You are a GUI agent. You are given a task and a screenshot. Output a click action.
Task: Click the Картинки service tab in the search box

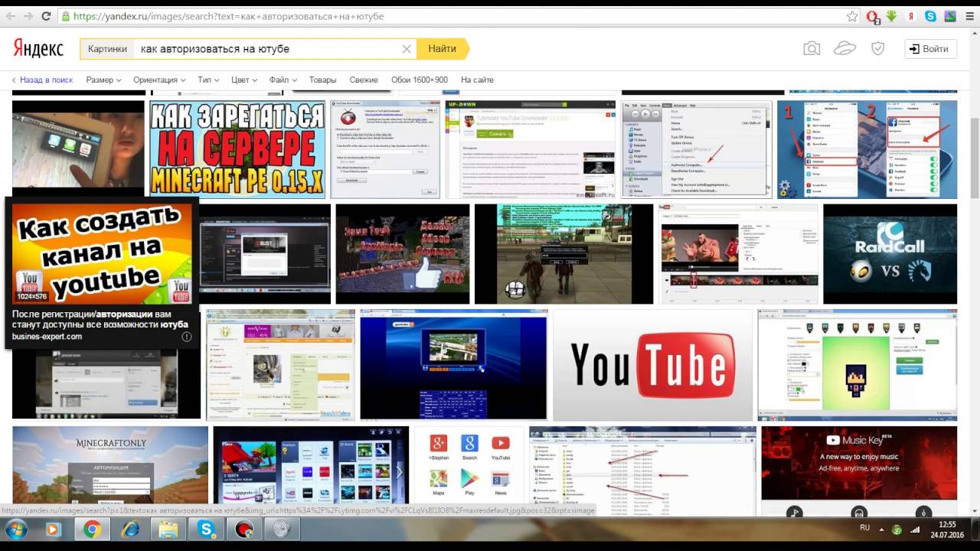[107, 49]
